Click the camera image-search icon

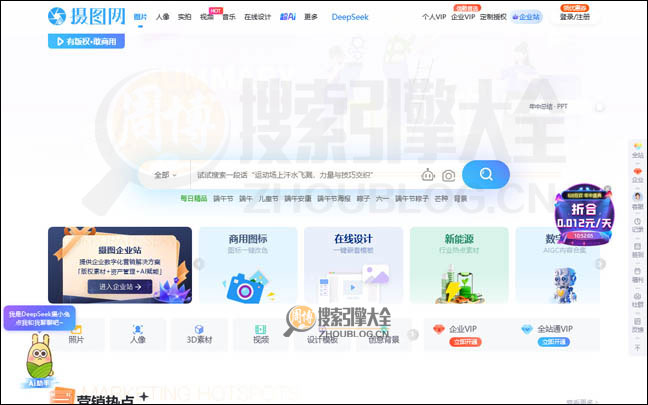coord(448,176)
